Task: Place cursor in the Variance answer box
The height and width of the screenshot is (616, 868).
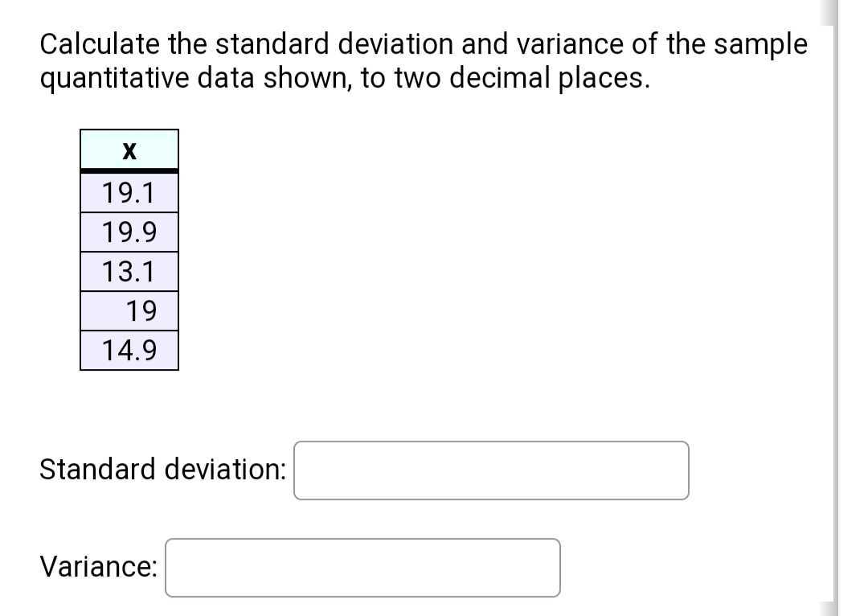Action: coord(362,568)
